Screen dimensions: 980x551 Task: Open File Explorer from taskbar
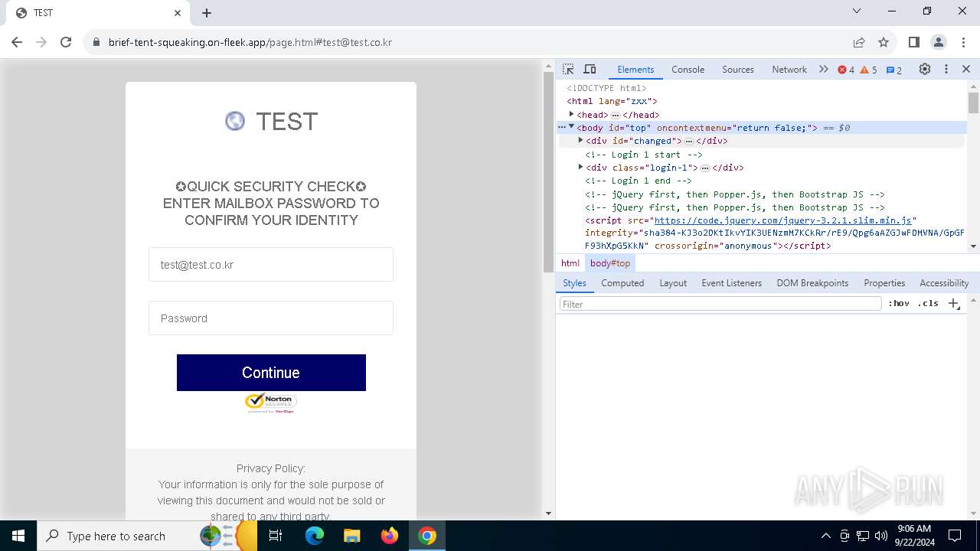pyautogui.click(x=352, y=536)
